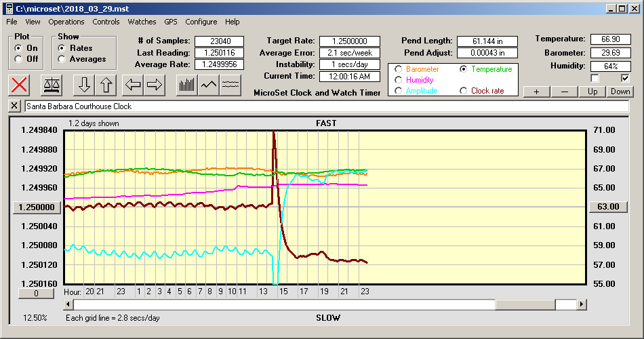Select Plot Off radio button
The image size is (644, 339).
click(x=18, y=59)
